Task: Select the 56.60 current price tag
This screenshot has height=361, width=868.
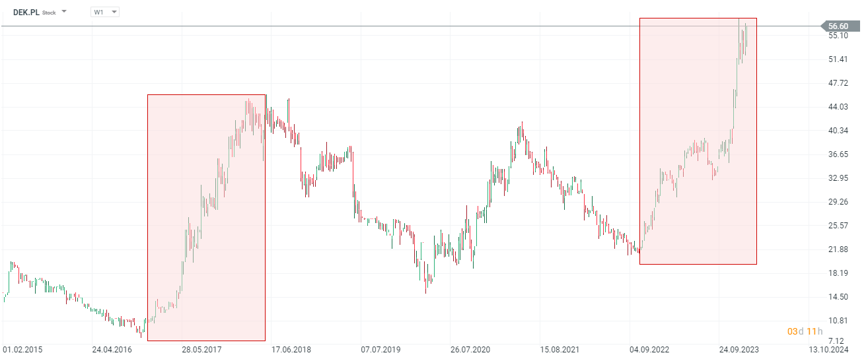Action: click(842, 26)
